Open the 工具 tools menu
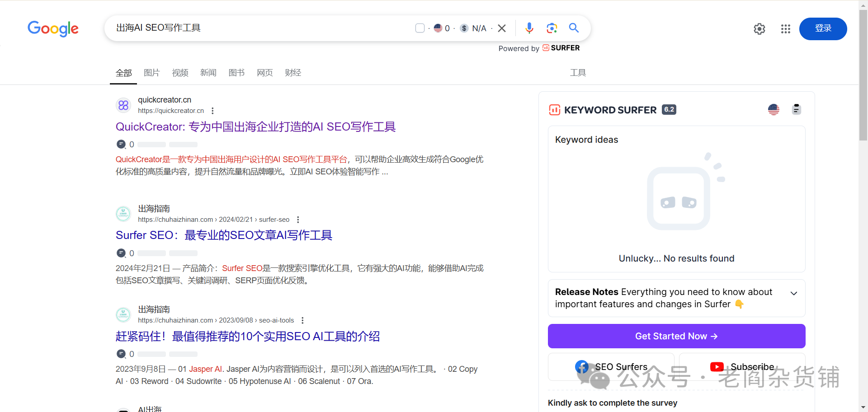 point(578,73)
